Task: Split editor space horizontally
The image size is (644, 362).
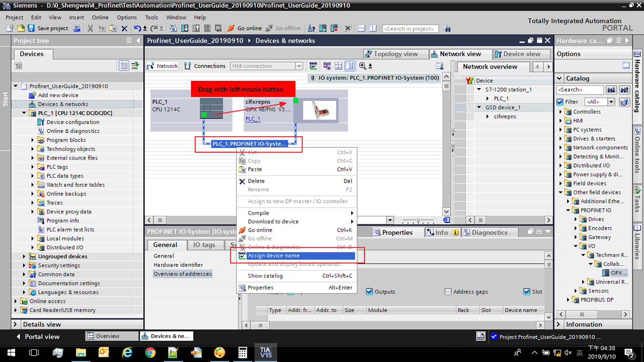Action: coord(361,28)
